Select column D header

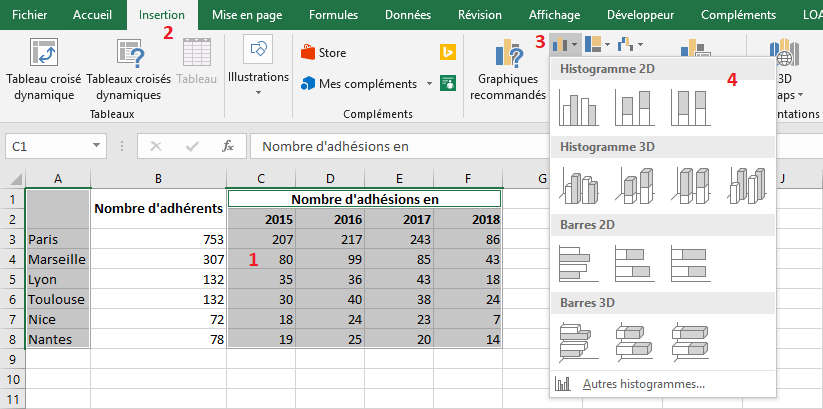click(330, 179)
